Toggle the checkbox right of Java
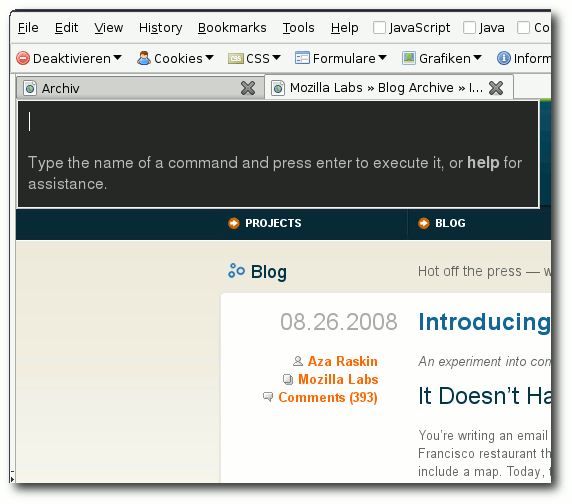The width and height of the screenshot is (572, 504). coord(523,27)
